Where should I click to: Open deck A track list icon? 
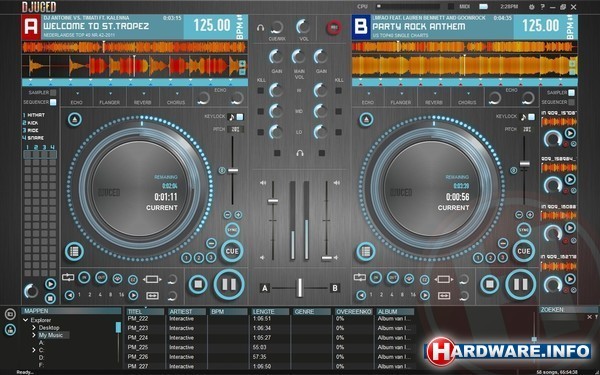[x=74, y=251]
